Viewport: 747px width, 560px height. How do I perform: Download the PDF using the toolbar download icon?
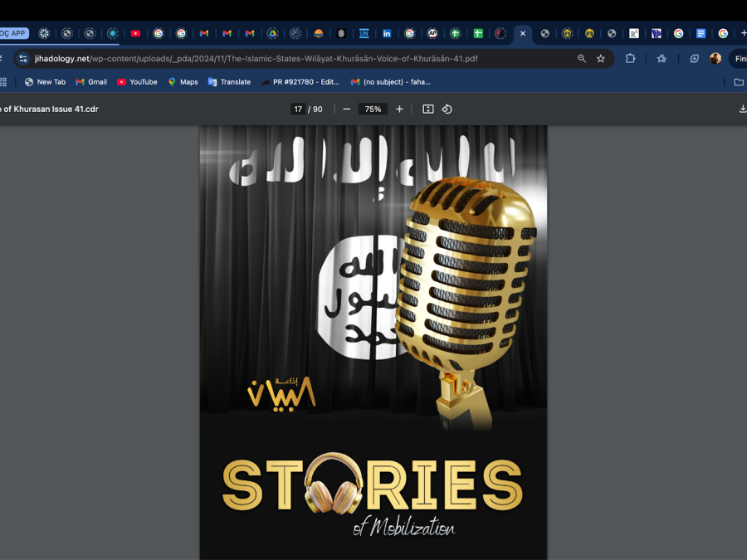coord(742,109)
